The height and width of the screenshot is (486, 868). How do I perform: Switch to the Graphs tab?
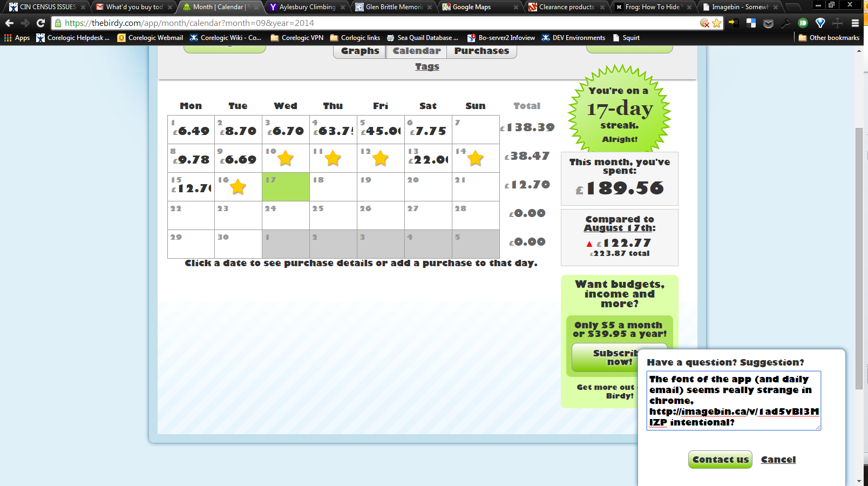pyautogui.click(x=360, y=51)
